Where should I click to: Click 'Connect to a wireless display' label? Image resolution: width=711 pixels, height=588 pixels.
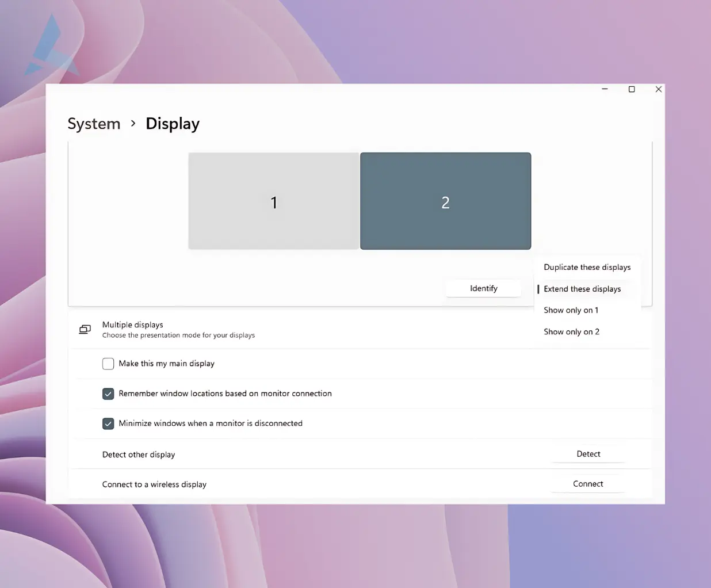pos(154,484)
